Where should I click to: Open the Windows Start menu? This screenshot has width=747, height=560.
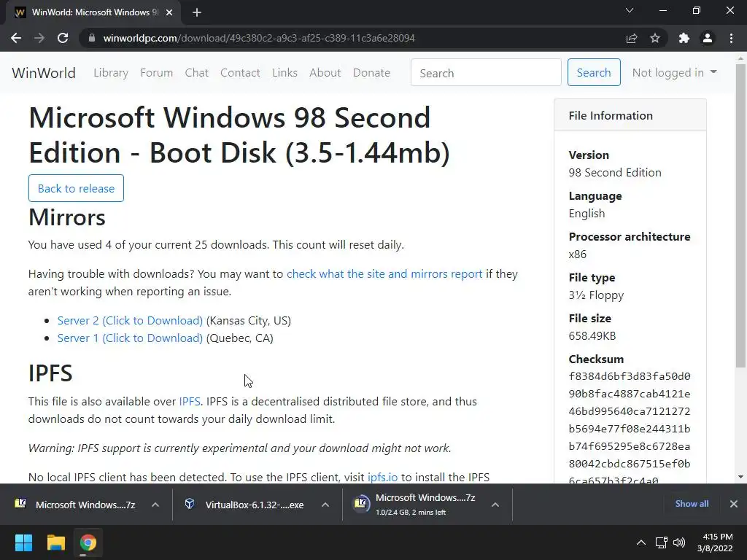coord(23,542)
